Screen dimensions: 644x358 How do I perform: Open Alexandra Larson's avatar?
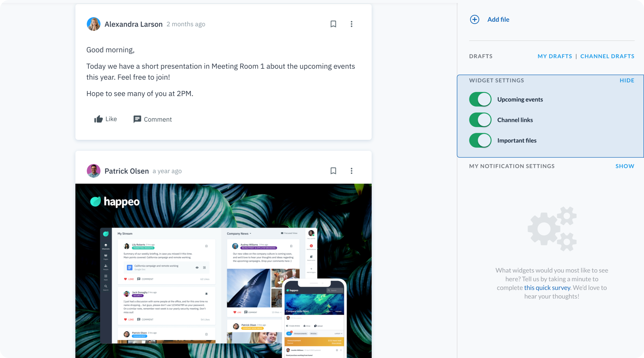coord(93,24)
